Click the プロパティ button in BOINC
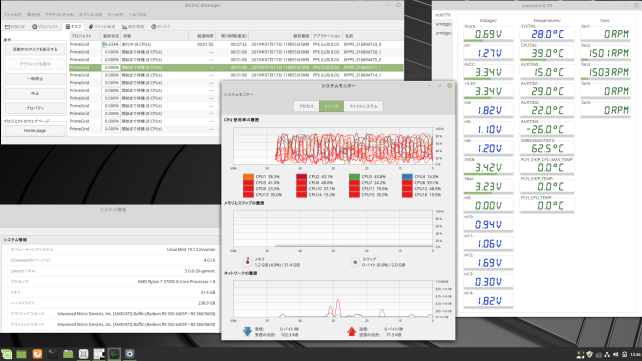The width and height of the screenshot is (642, 361). click(35, 108)
